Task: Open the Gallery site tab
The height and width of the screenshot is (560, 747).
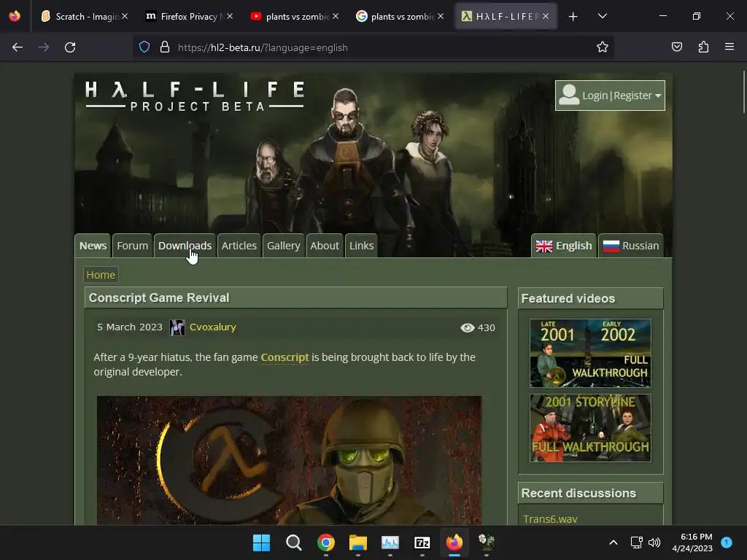Action: 284,245
